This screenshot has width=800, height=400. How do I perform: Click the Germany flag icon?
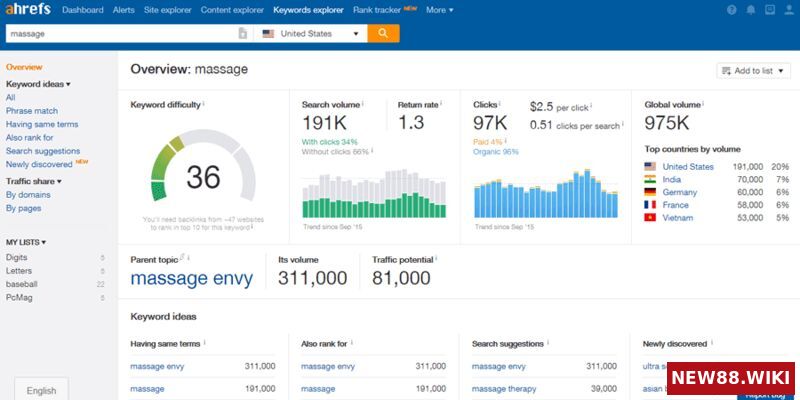coord(650,192)
